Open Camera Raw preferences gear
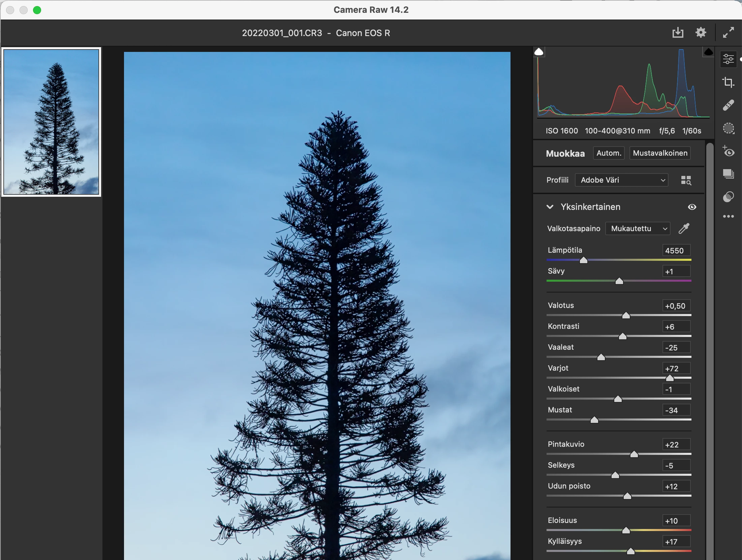The width and height of the screenshot is (742, 560). pyautogui.click(x=701, y=33)
